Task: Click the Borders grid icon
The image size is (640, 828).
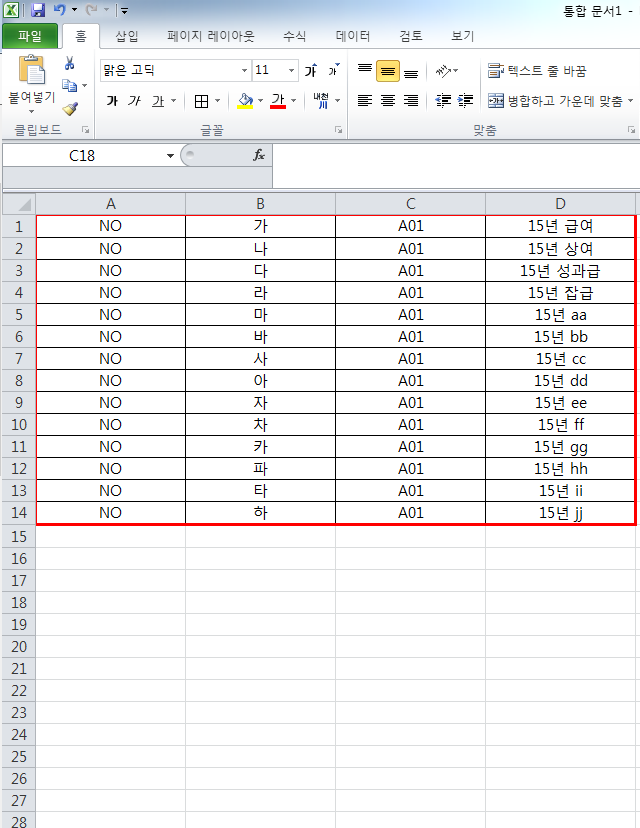Action: point(201,101)
